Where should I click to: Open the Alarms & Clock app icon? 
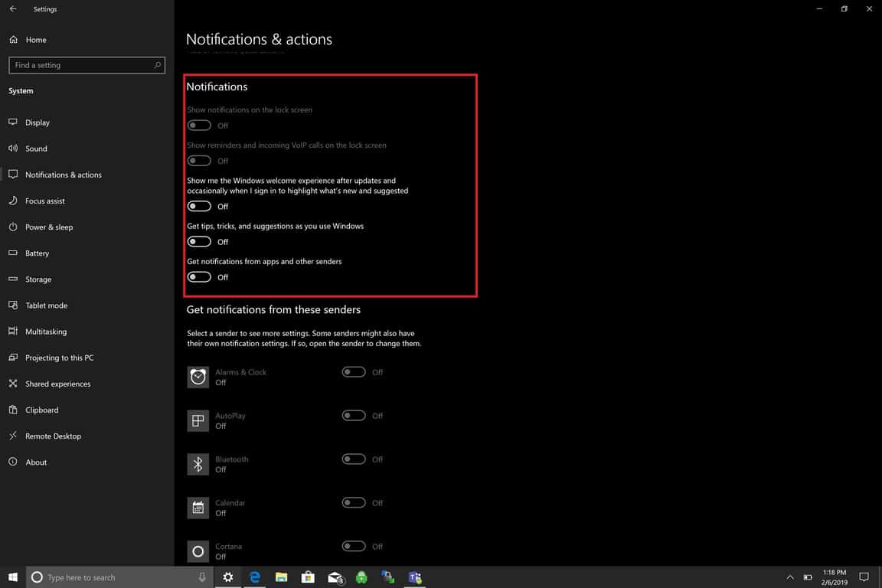(x=198, y=377)
